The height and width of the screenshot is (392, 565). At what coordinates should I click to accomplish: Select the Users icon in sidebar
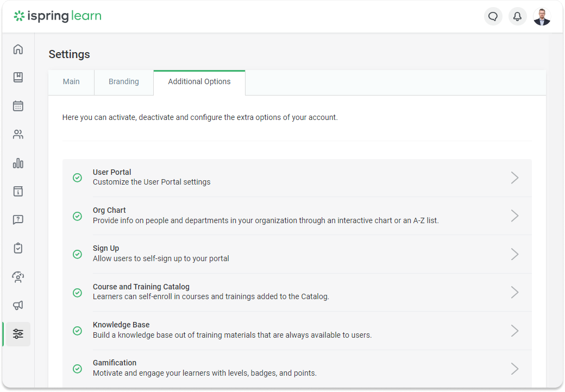click(18, 135)
